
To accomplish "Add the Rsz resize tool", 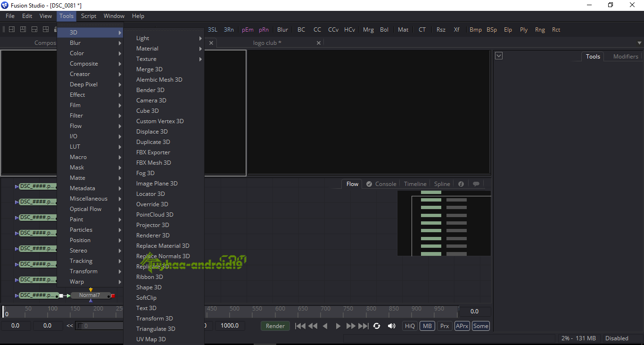I will tap(441, 29).
